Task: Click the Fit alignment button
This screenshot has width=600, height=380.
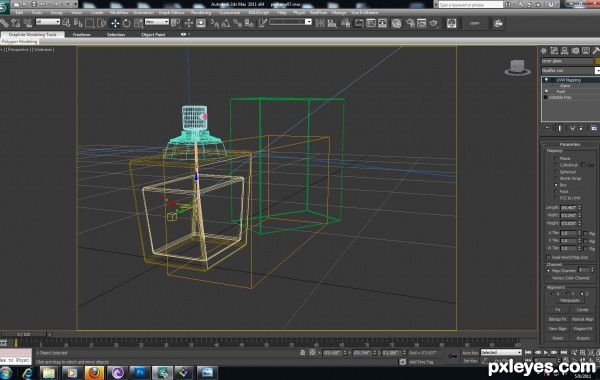Action: [x=558, y=310]
